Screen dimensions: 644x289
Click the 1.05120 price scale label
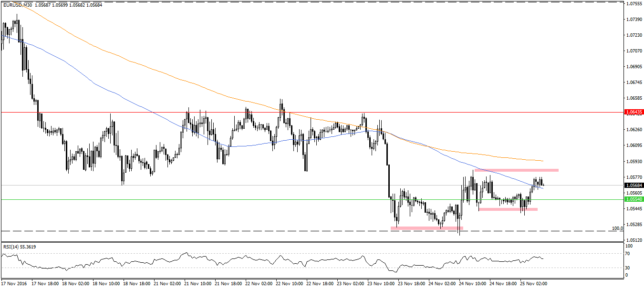click(633, 240)
